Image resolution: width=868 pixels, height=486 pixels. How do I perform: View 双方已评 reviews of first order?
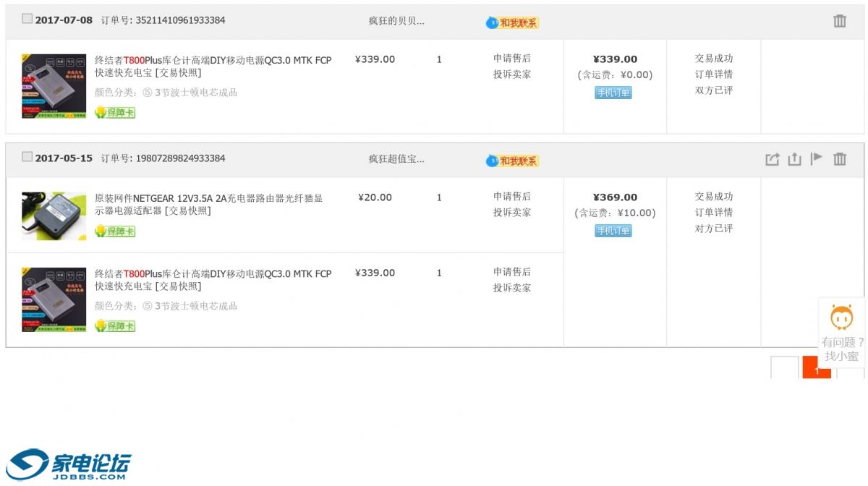tap(713, 90)
